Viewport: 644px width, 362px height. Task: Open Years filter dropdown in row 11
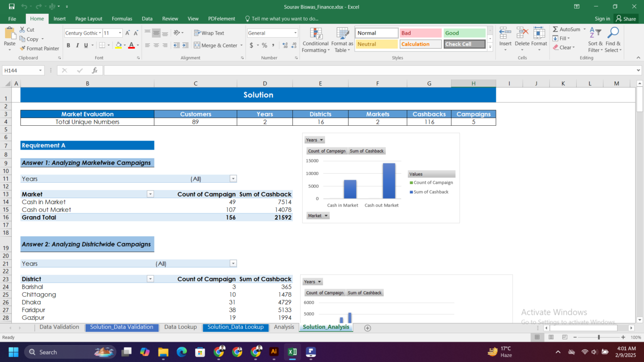click(x=233, y=179)
